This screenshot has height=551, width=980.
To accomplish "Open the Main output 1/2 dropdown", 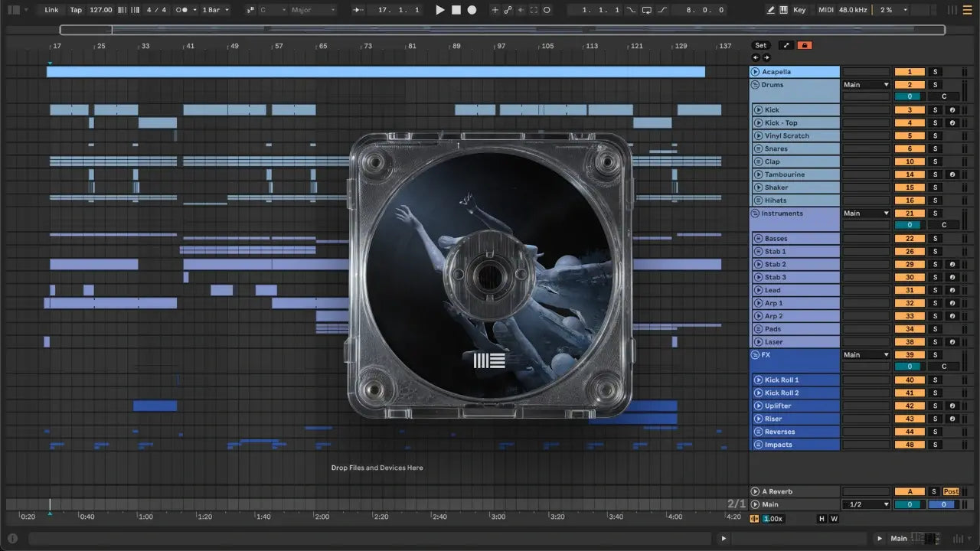I will [x=866, y=504].
